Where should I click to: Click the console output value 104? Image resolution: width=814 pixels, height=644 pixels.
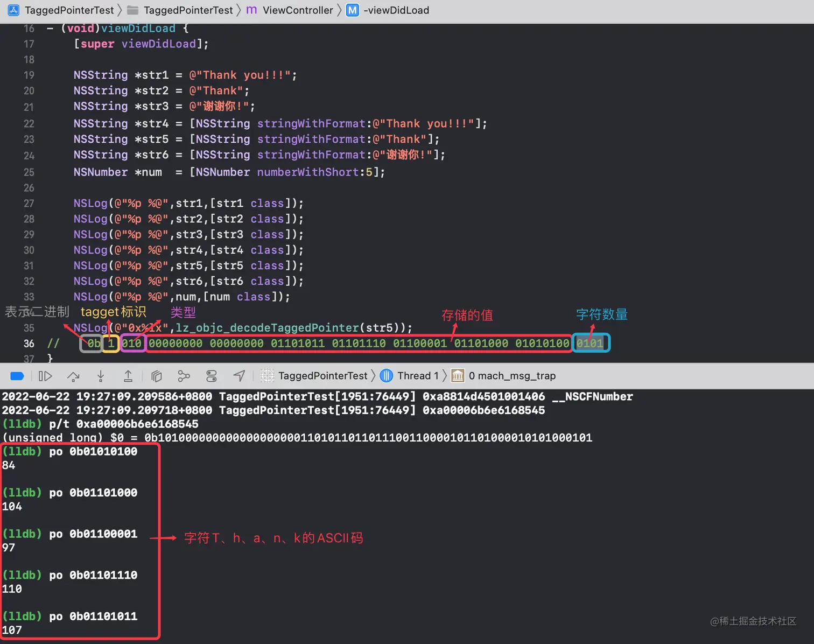(x=12, y=507)
